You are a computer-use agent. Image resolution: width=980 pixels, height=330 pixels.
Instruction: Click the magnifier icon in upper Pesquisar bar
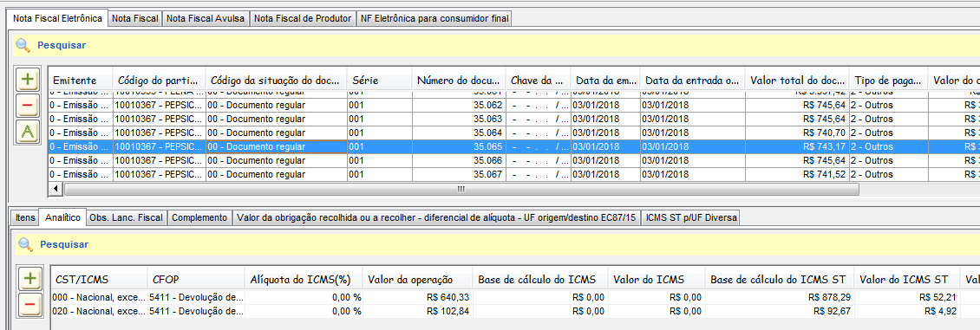pos(23,45)
